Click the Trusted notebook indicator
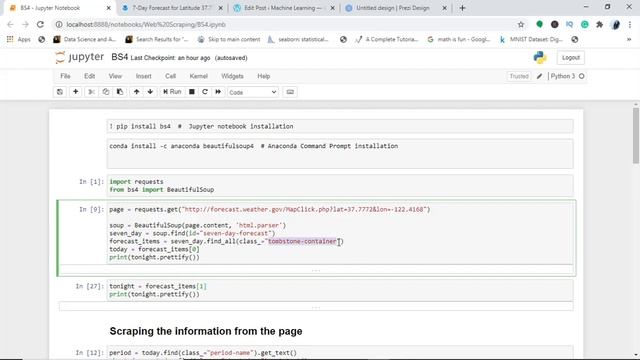 pos(519,76)
